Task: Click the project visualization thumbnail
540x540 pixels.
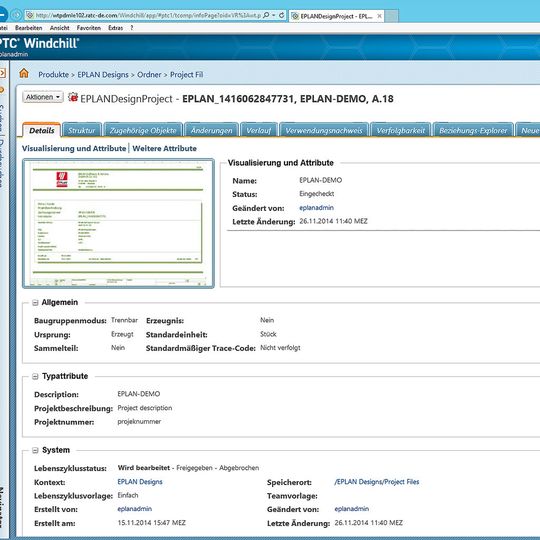Action: click(118, 223)
